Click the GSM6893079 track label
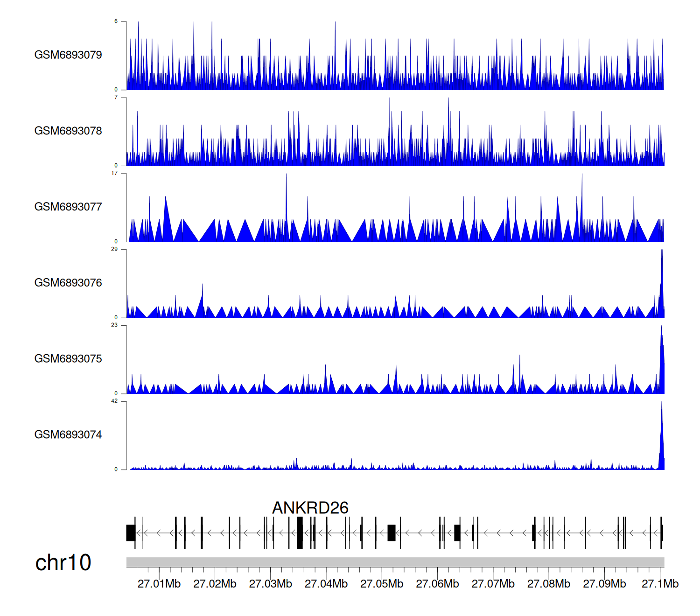Image resolution: width=700 pixels, height=616 pixels. point(68,55)
